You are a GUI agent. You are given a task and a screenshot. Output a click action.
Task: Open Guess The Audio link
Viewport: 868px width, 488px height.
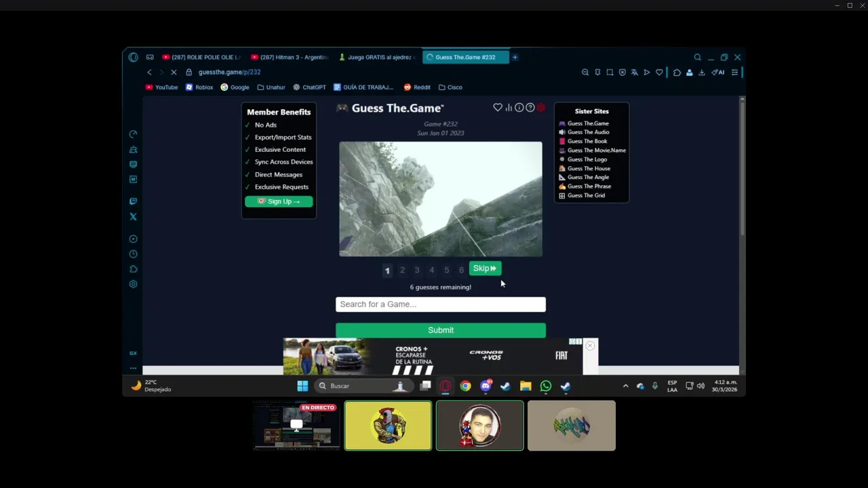point(584,132)
